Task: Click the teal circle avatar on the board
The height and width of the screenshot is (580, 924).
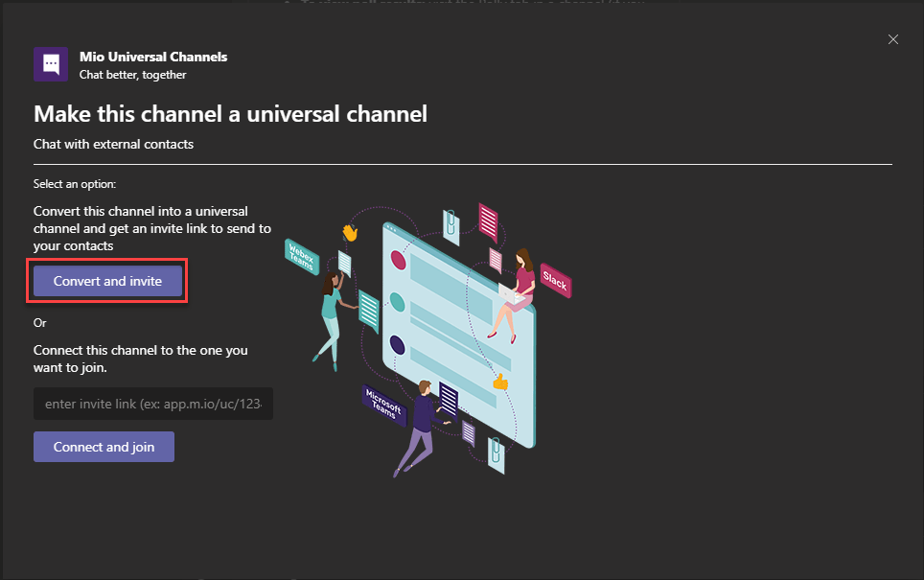Action: [x=398, y=302]
